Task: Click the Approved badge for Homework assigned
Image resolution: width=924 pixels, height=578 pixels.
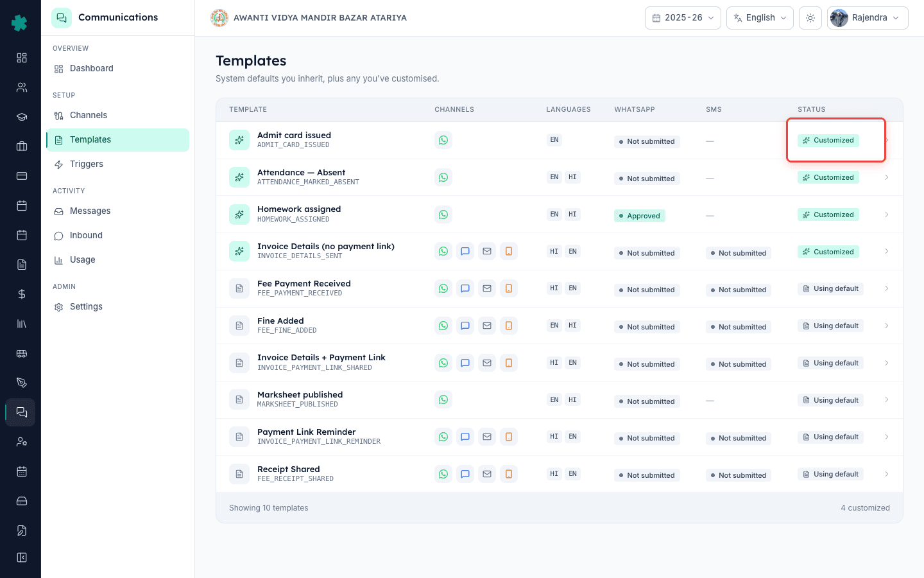Action: 640,216
